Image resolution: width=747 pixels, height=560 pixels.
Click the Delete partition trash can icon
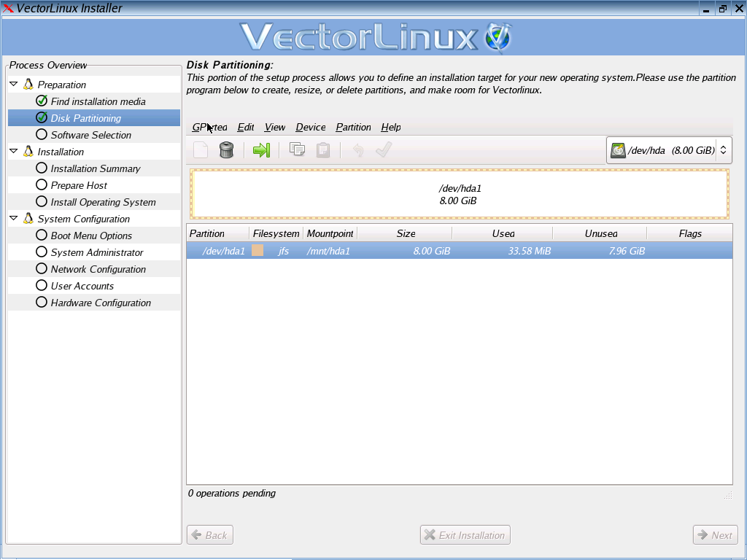(x=226, y=150)
